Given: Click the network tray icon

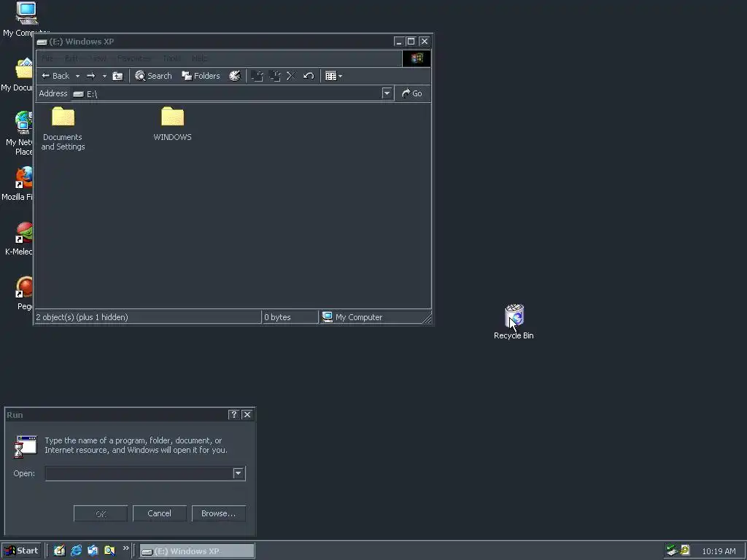Looking at the screenshot, I should coord(672,551).
